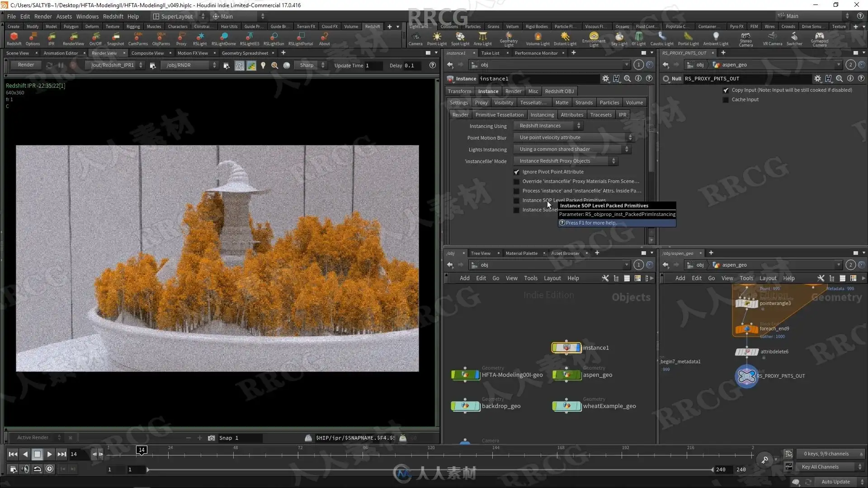Click the Render button in IPR view
The image size is (868, 488).
tap(26, 65)
